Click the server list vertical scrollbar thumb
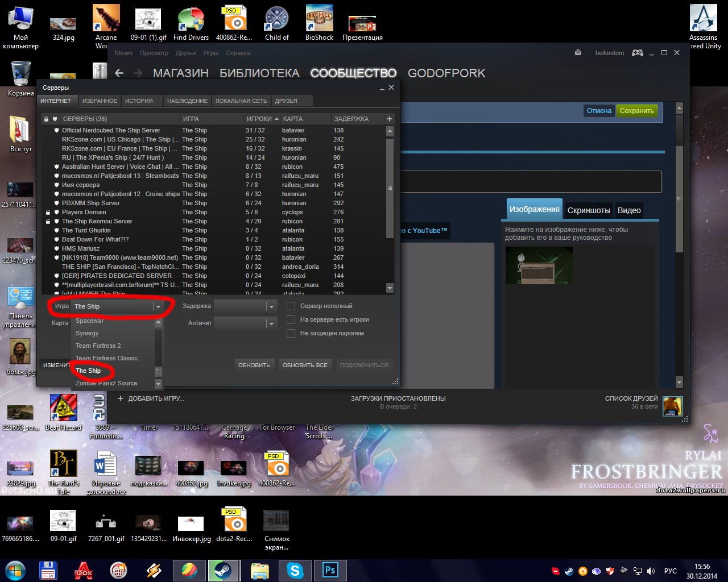The image size is (728, 582). [390, 188]
